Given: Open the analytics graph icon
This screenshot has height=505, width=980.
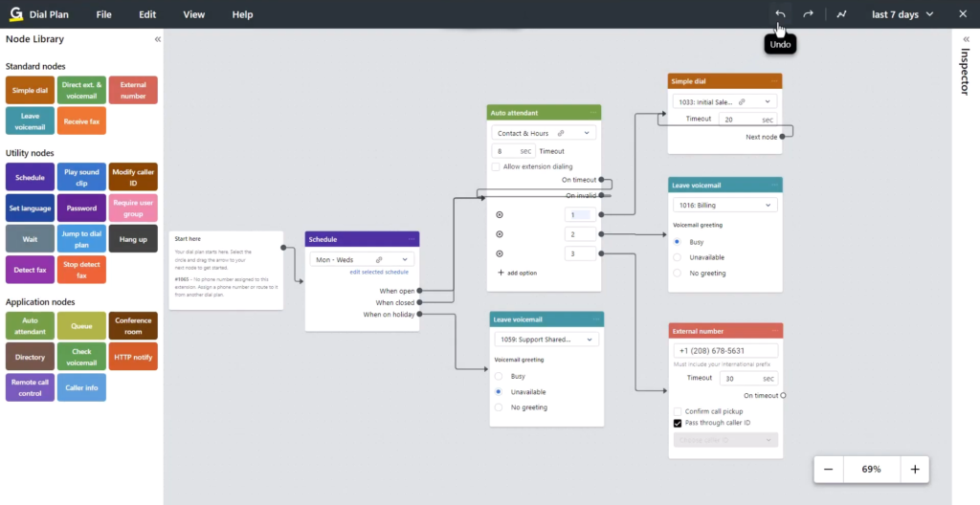Looking at the screenshot, I should [x=841, y=14].
